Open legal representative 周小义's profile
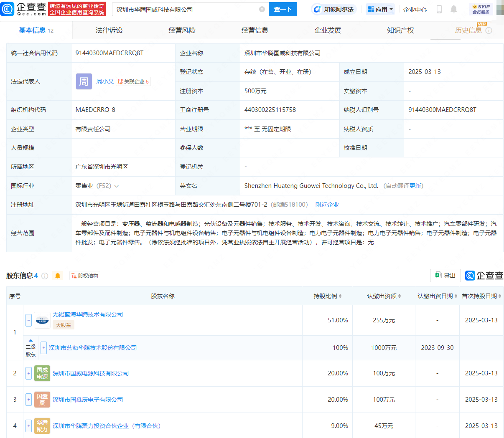Image resolution: width=504 pixels, height=438 pixels. click(105, 81)
